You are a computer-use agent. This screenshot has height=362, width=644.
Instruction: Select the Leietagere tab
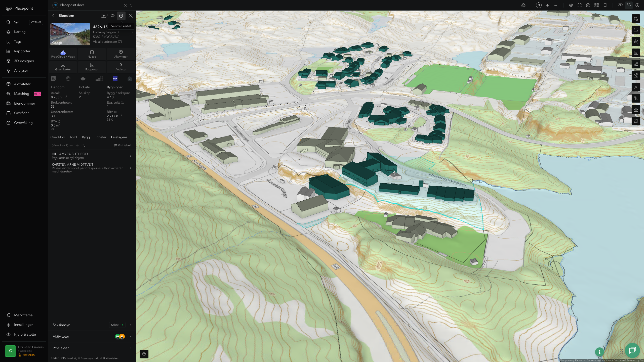[x=119, y=137]
